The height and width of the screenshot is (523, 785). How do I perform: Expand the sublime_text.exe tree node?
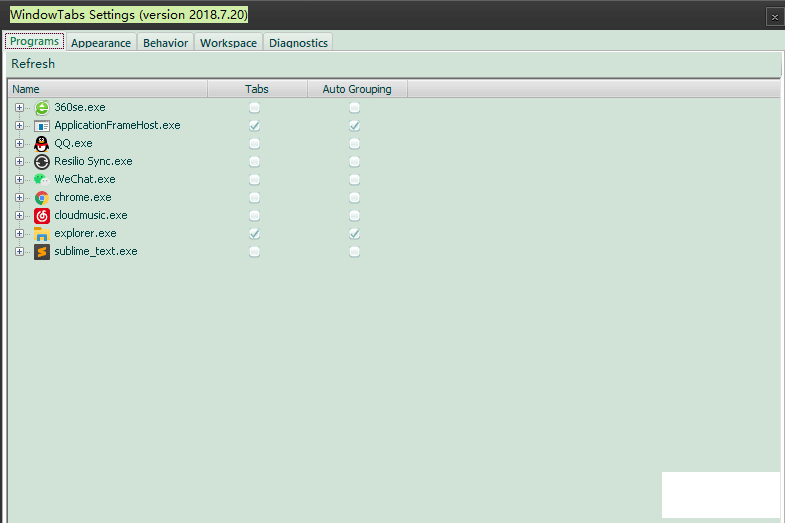point(20,252)
